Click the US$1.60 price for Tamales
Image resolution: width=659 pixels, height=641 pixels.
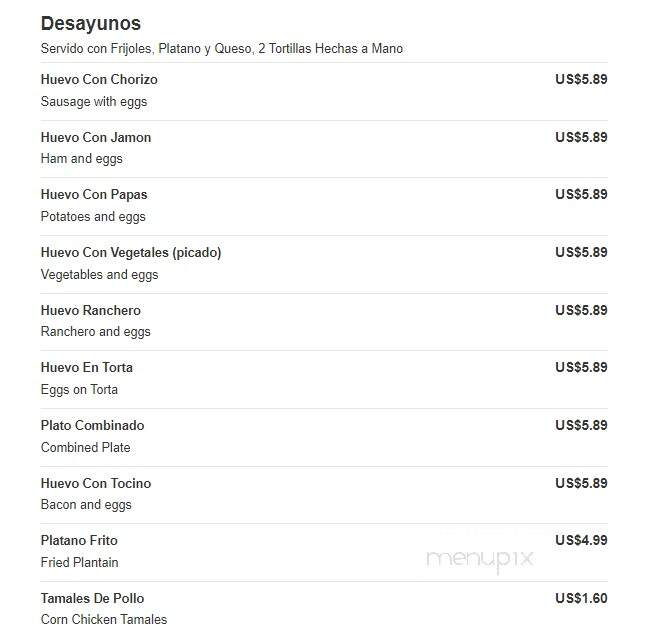tap(581, 599)
